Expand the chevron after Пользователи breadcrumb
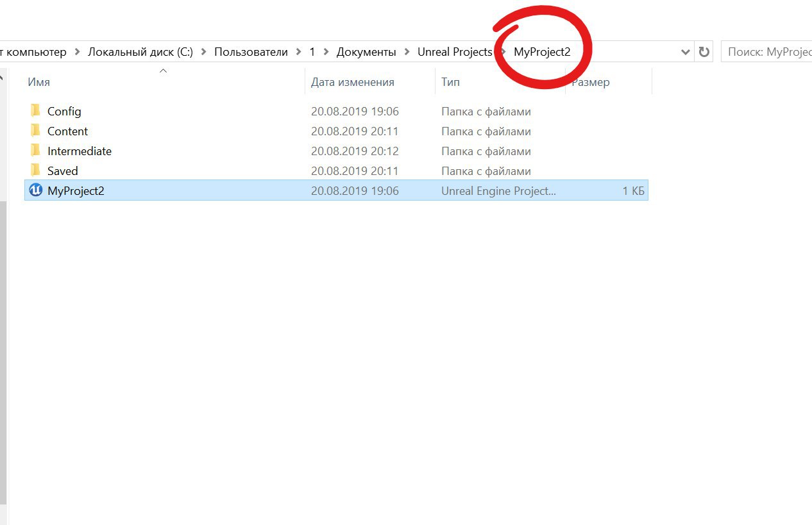The width and height of the screenshot is (812, 525). (299, 52)
